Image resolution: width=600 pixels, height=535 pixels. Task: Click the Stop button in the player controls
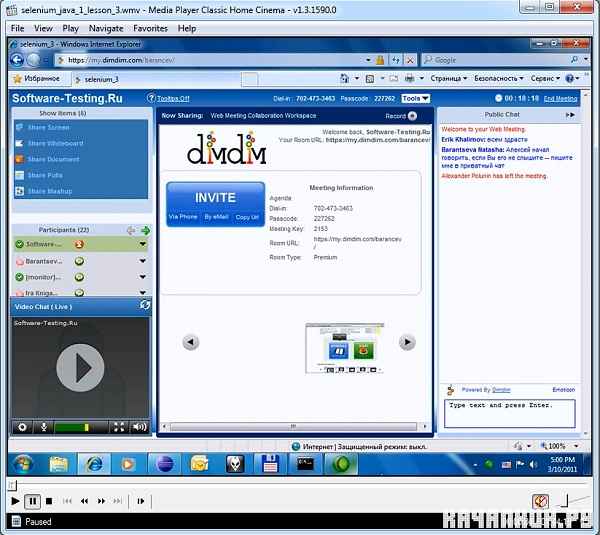49,501
